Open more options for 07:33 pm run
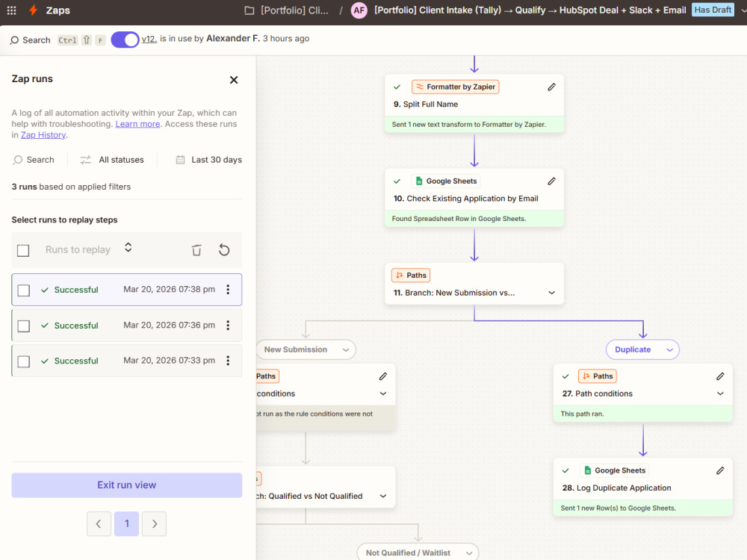Viewport: 747px width, 560px height. [228, 361]
